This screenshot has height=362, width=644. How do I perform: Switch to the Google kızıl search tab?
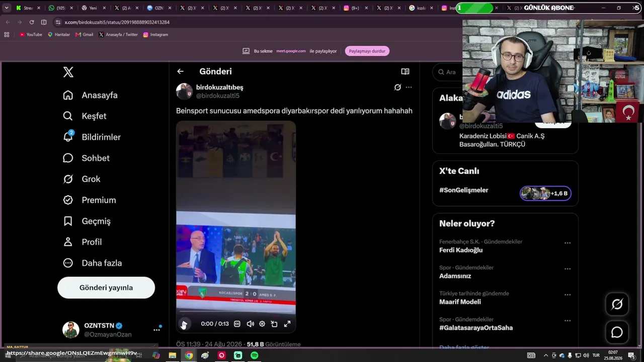(421, 8)
